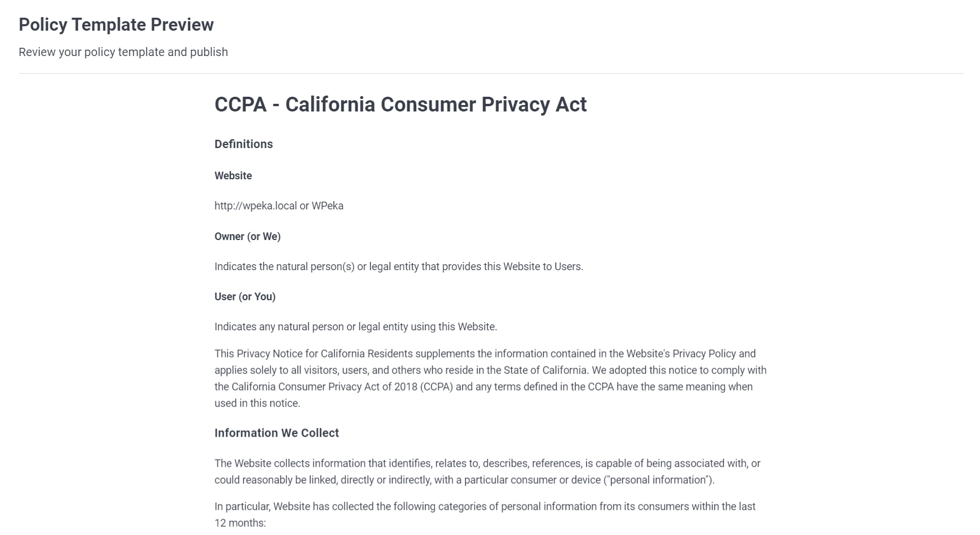The width and height of the screenshot is (980, 535).
Task: Select the Definitions section heading
Action: pyautogui.click(x=243, y=144)
